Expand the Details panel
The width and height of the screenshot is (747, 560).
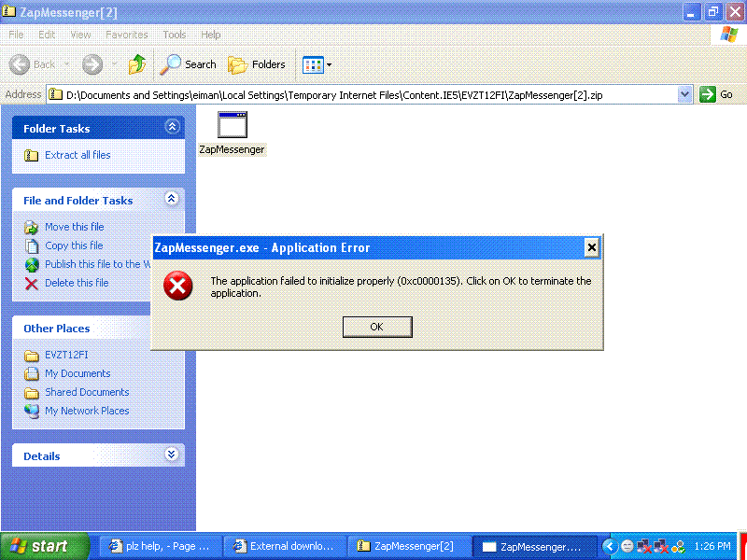click(x=171, y=455)
